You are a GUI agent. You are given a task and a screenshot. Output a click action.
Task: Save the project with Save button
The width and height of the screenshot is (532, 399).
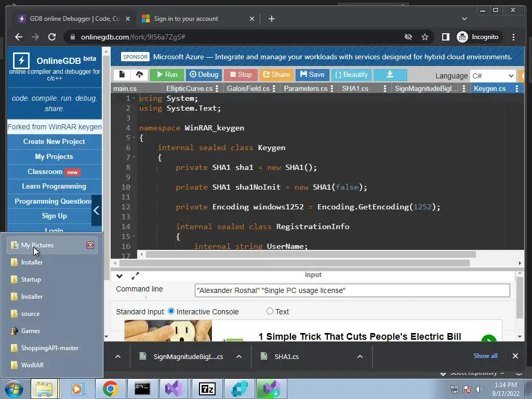(312, 75)
